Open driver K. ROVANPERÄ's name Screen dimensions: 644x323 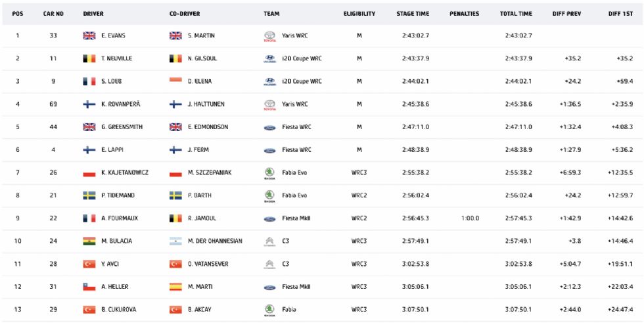pyautogui.click(x=121, y=105)
